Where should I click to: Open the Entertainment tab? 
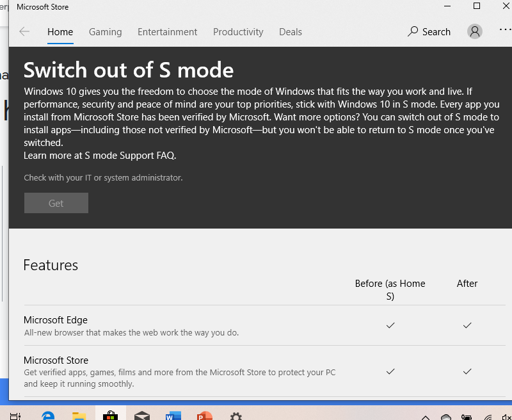tap(167, 31)
